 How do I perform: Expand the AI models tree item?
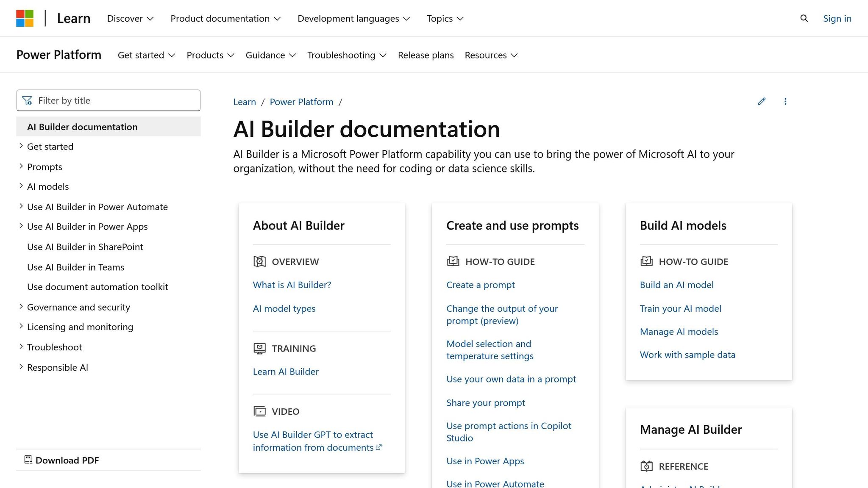click(x=21, y=186)
